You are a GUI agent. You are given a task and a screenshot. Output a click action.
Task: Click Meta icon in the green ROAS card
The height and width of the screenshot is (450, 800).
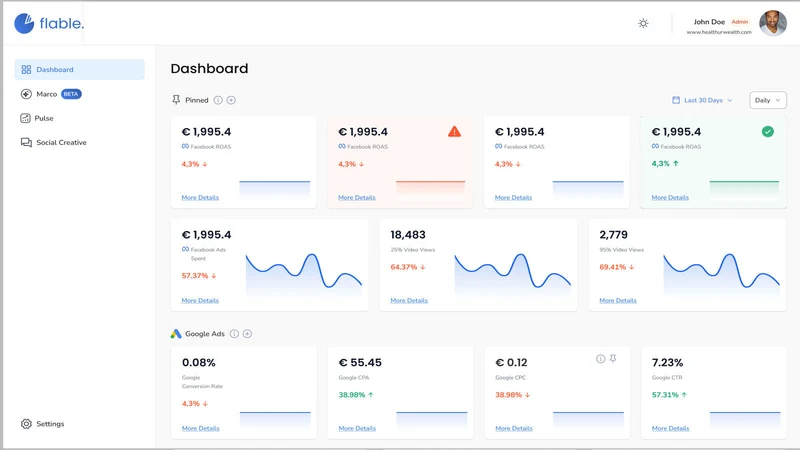[655, 146]
